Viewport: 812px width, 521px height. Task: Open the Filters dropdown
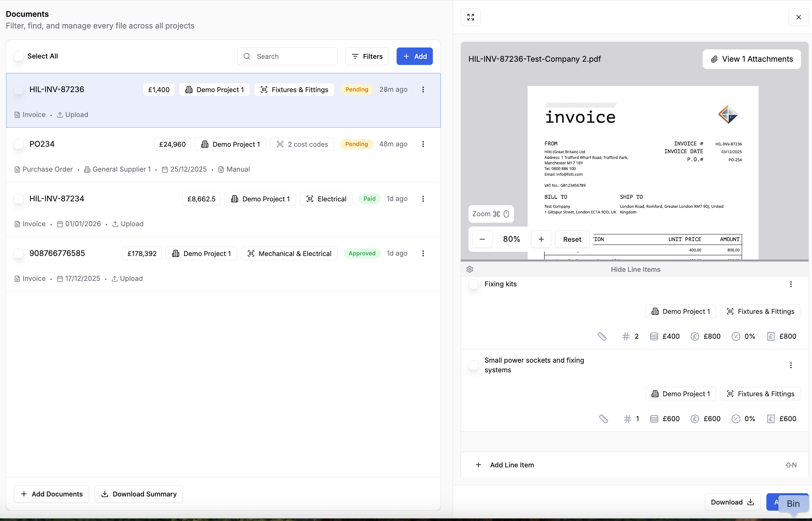coord(367,57)
